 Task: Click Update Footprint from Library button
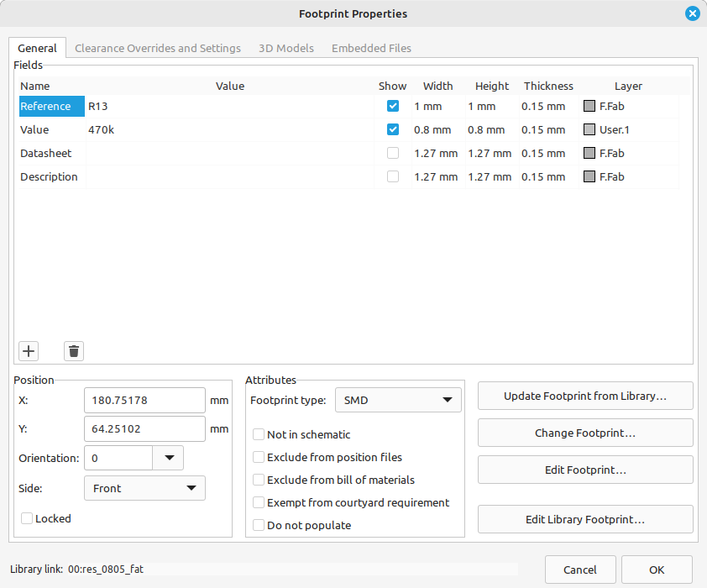[585, 396]
